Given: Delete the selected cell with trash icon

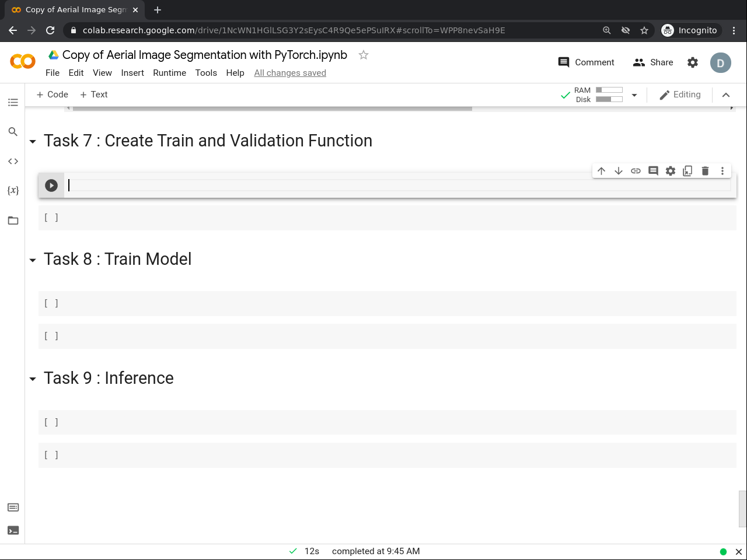Looking at the screenshot, I should 705,171.
